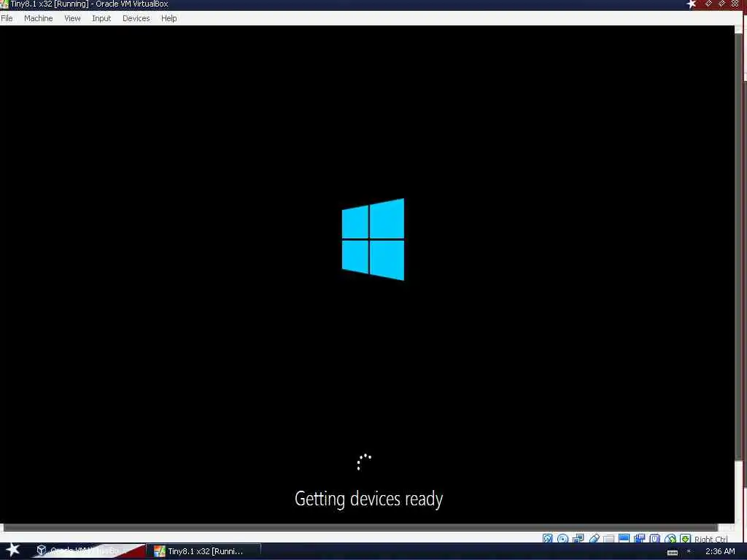The width and height of the screenshot is (747, 560).
Task: Click the green arrow keyboard capture icon
Action: pyautogui.click(x=685, y=539)
